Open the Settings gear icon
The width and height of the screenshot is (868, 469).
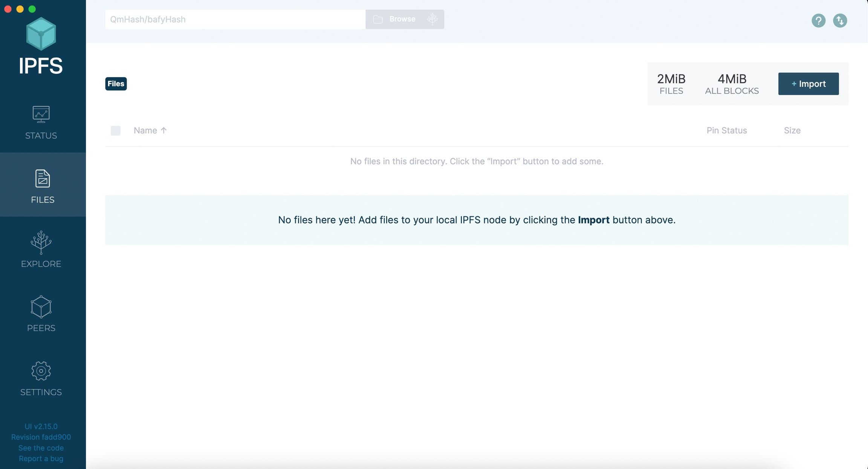pos(41,371)
